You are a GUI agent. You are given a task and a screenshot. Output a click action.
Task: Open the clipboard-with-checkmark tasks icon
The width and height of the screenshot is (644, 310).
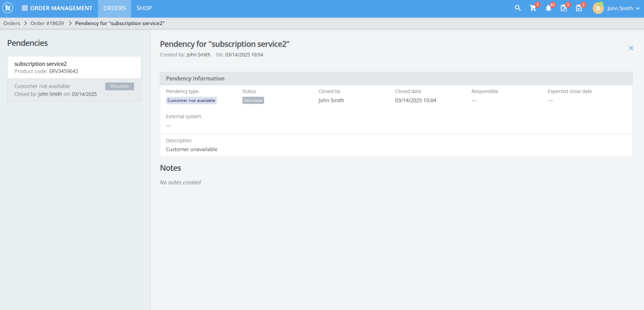(579, 8)
